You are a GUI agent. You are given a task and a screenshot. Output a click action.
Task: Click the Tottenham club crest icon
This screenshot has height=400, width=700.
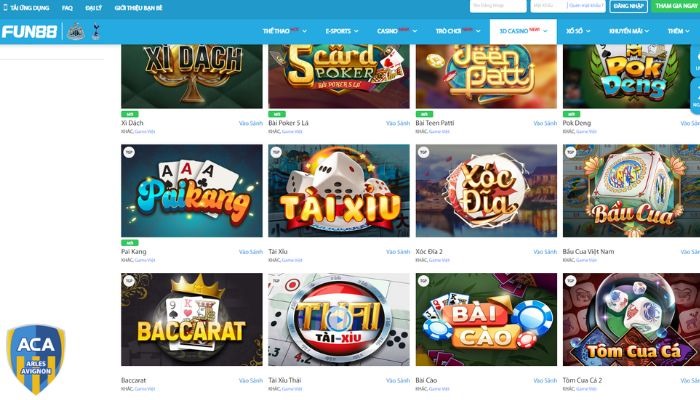point(96,31)
